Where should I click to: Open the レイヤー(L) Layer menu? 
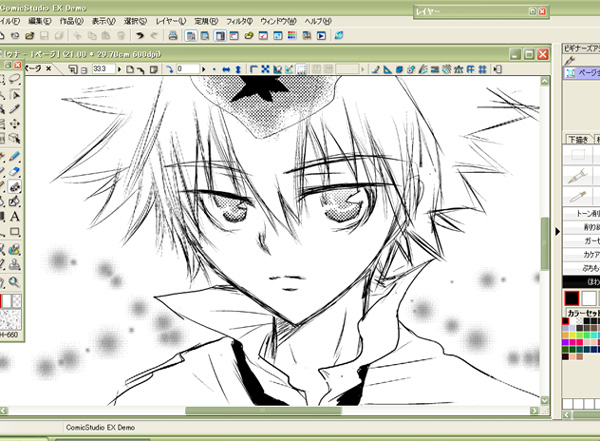171,21
